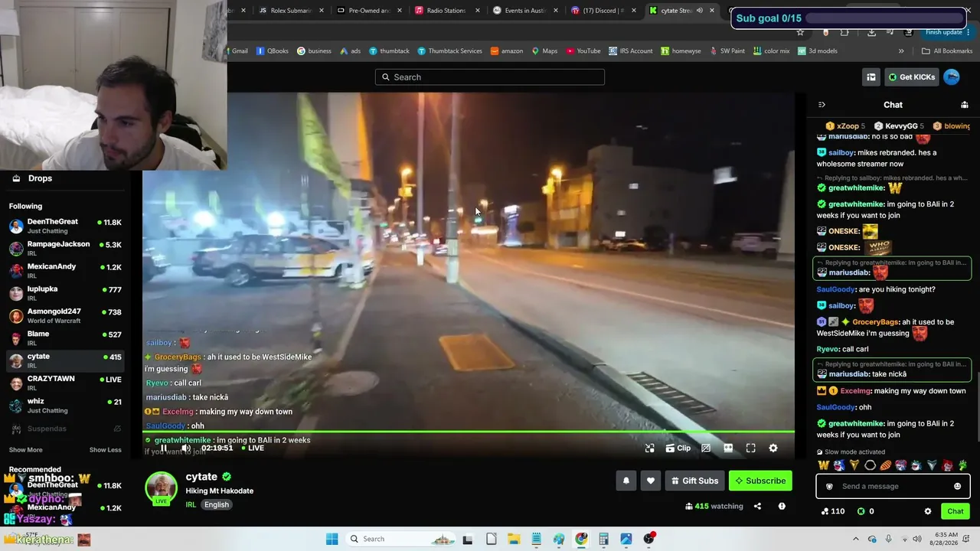Insert the gold W emote

pyautogui.click(x=824, y=465)
